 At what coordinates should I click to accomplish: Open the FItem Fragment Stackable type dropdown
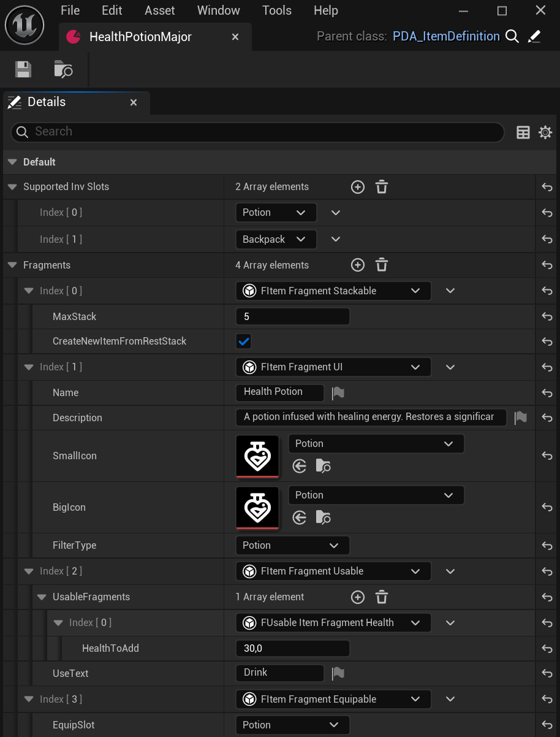coord(333,291)
